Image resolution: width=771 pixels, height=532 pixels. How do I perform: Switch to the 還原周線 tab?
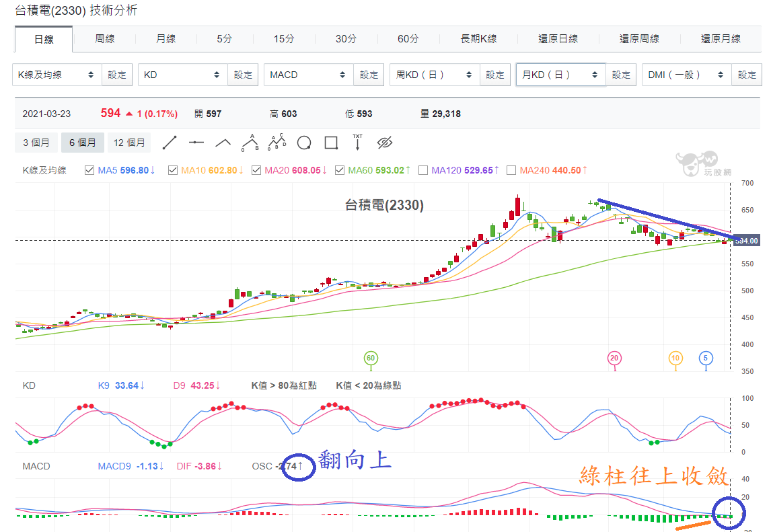(639, 39)
